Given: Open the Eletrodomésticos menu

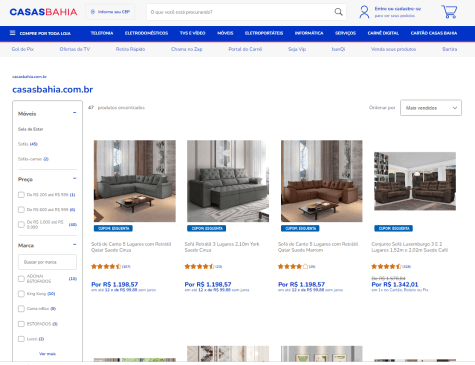Looking at the screenshot, I should 146,33.
